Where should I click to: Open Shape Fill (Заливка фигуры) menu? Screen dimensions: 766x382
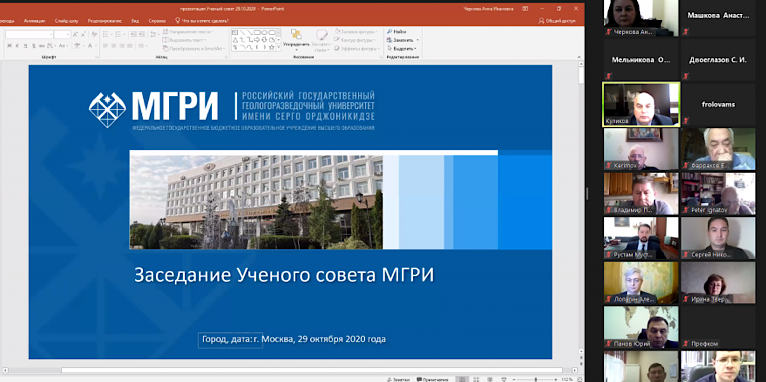coord(357,32)
